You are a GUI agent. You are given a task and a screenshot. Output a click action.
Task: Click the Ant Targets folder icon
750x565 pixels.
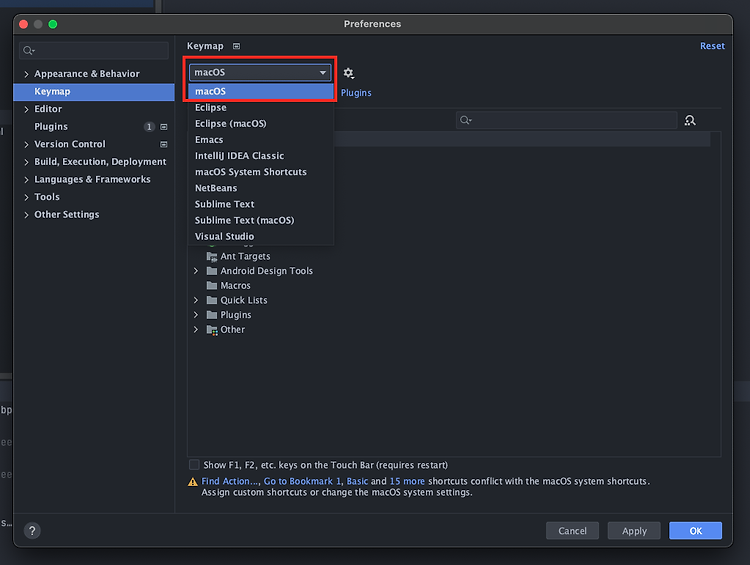coord(211,256)
